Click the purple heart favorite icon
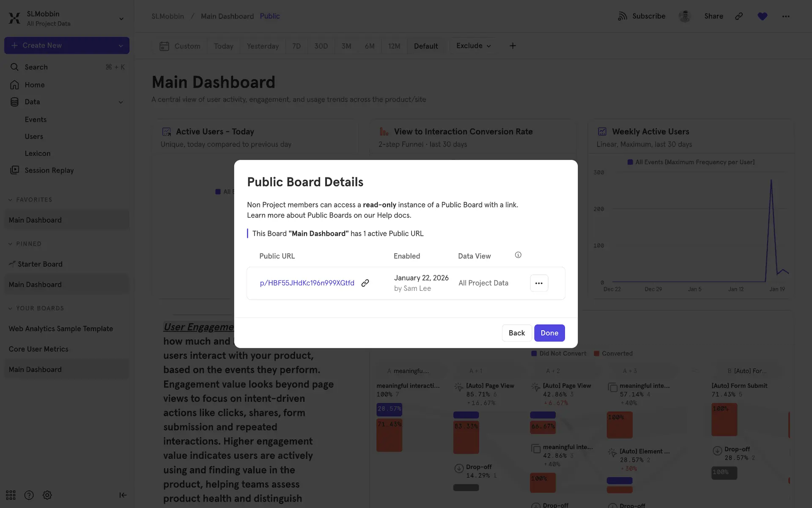The width and height of the screenshot is (812, 508). pos(762,16)
